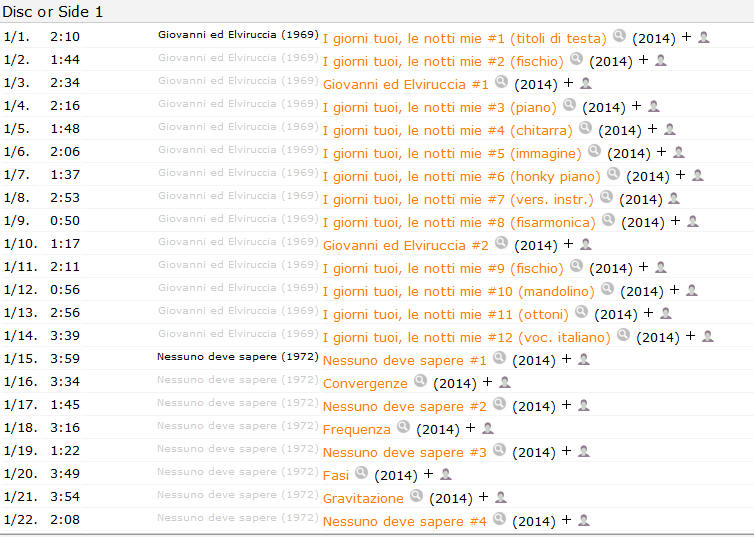The width and height of the screenshot is (754, 537).
Task: Expand plus sign on Frequenza row
Action: pyautogui.click(x=470, y=428)
